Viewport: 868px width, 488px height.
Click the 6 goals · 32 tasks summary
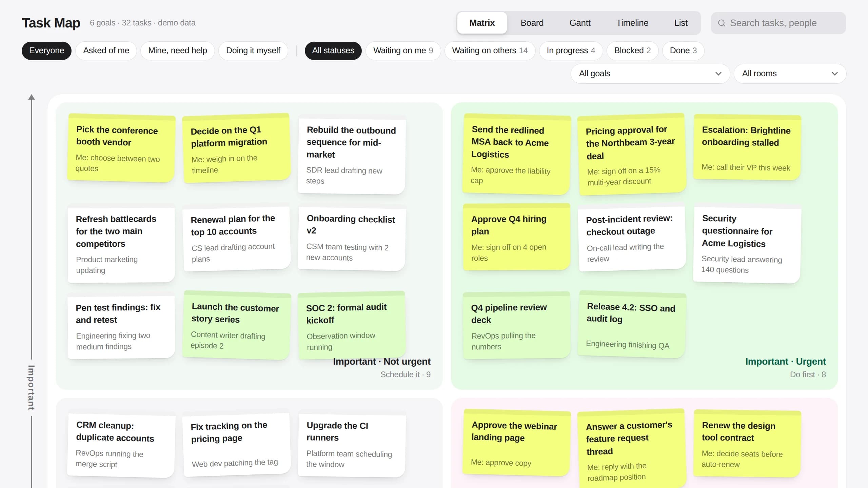(x=142, y=23)
